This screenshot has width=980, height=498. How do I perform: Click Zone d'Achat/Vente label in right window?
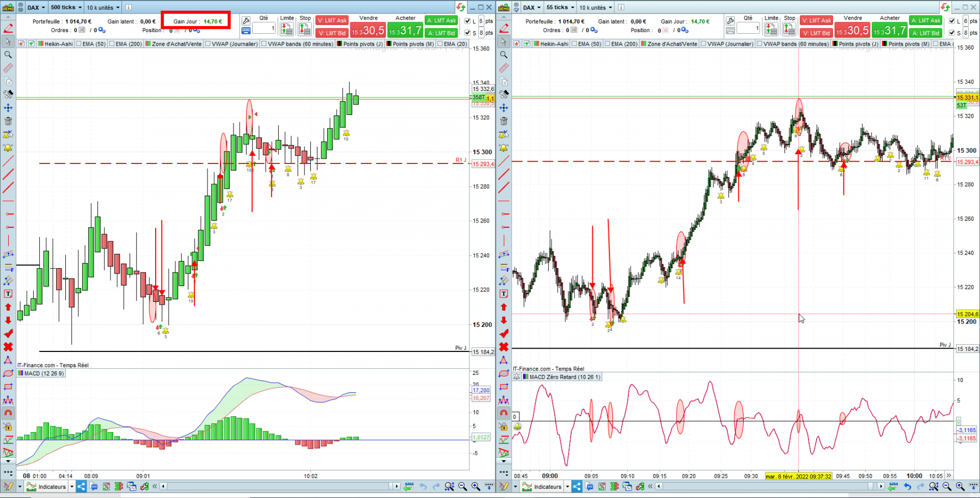[x=669, y=44]
